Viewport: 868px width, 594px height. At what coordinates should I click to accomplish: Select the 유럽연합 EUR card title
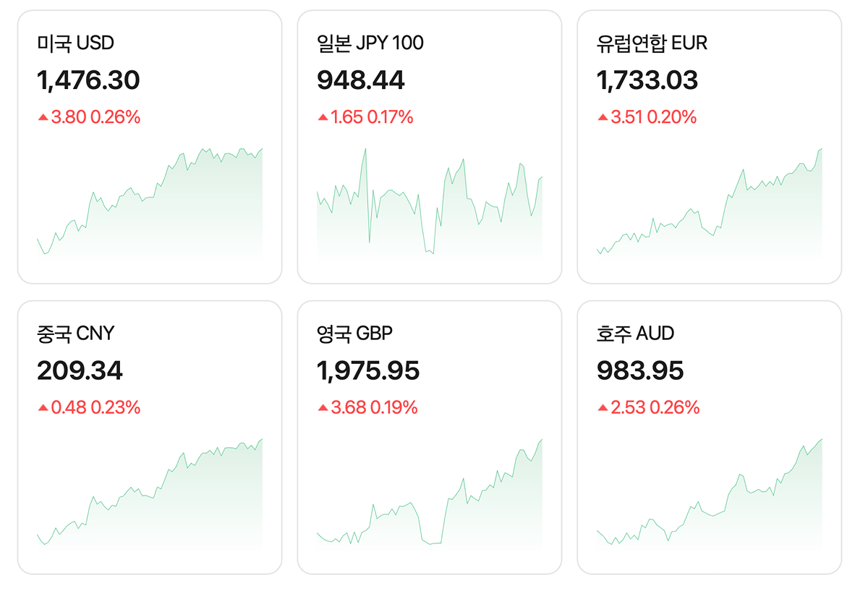(x=652, y=43)
